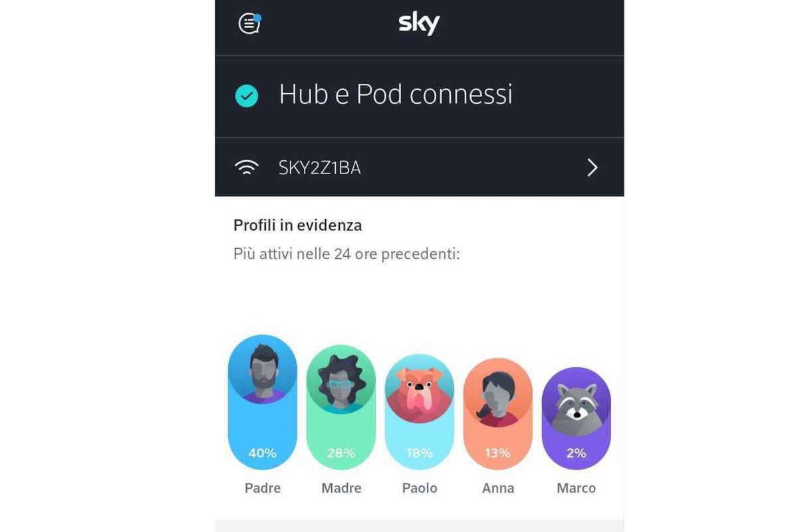Image resolution: width=798 pixels, height=532 pixels.
Task: Open the Paolo profile label
Action: pos(420,488)
